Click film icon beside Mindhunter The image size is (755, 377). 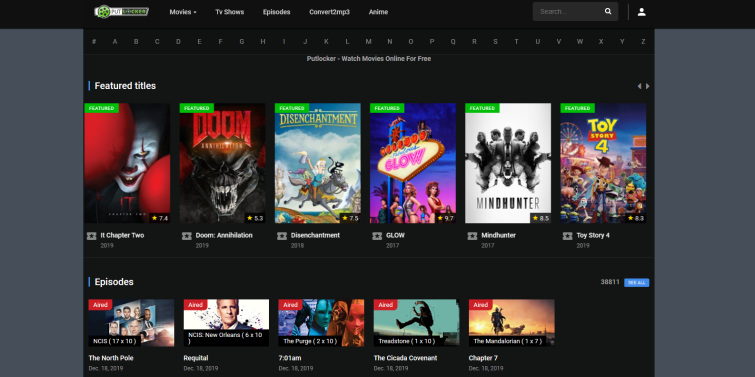[x=472, y=236]
